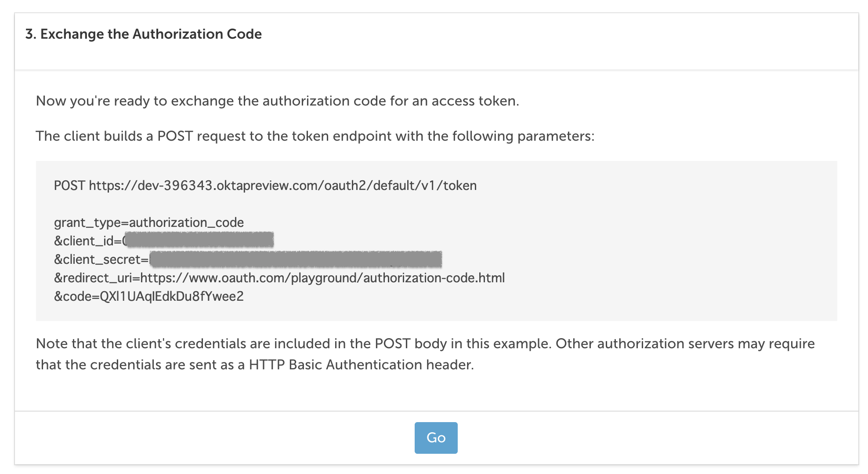
Task: Click the code=QXI1UAqlEdkDu8fYwee2 parameter
Action: click(148, 296)
